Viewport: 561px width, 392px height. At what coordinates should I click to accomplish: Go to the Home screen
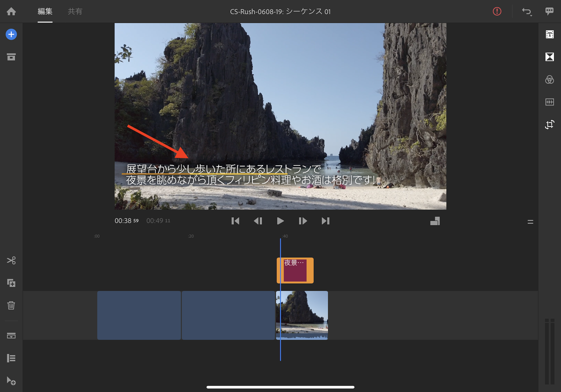(11, 12)
